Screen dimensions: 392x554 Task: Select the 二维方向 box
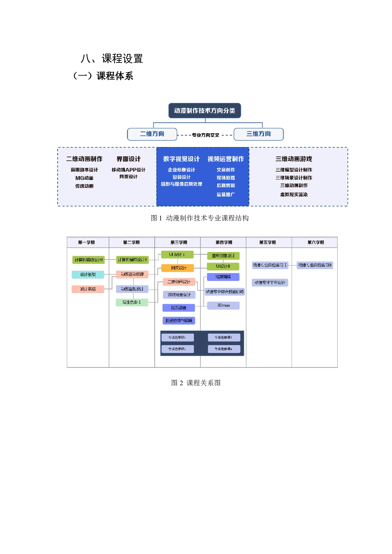[152, 134]
